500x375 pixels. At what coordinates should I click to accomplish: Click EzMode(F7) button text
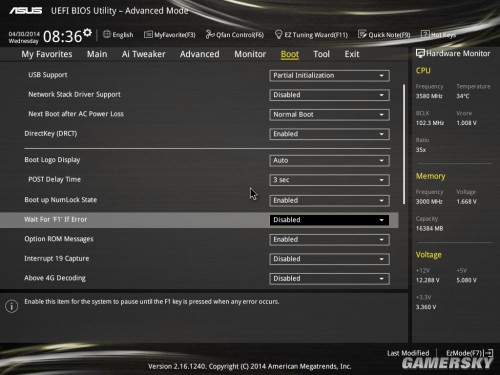(x=464, y=353)
